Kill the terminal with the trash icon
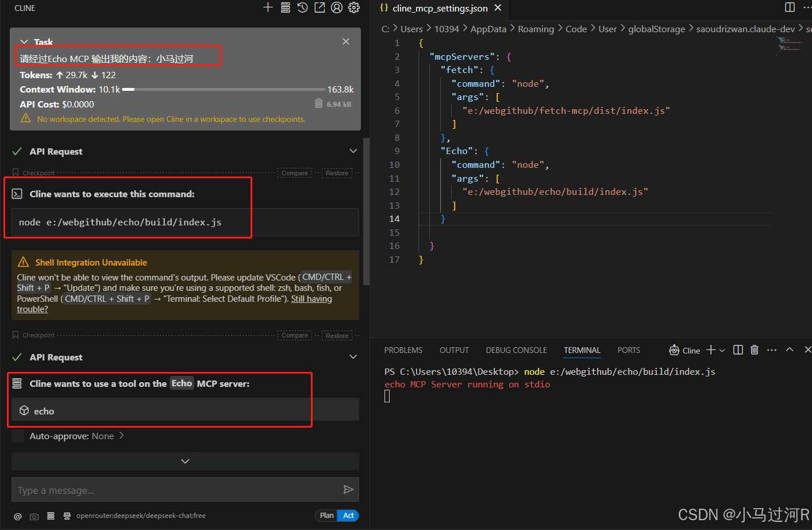 tap(754, 350)
